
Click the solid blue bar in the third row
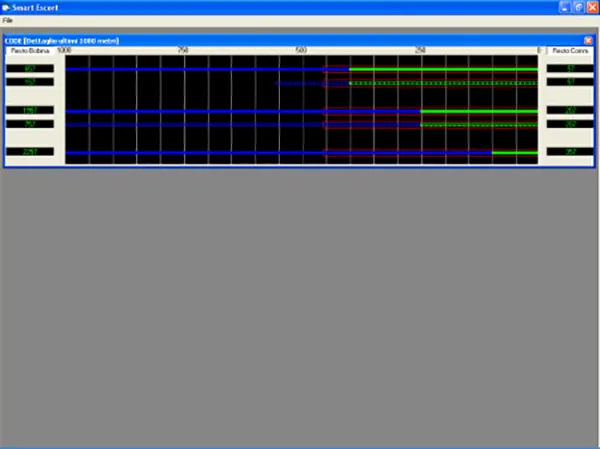click(x=243, y=111)
